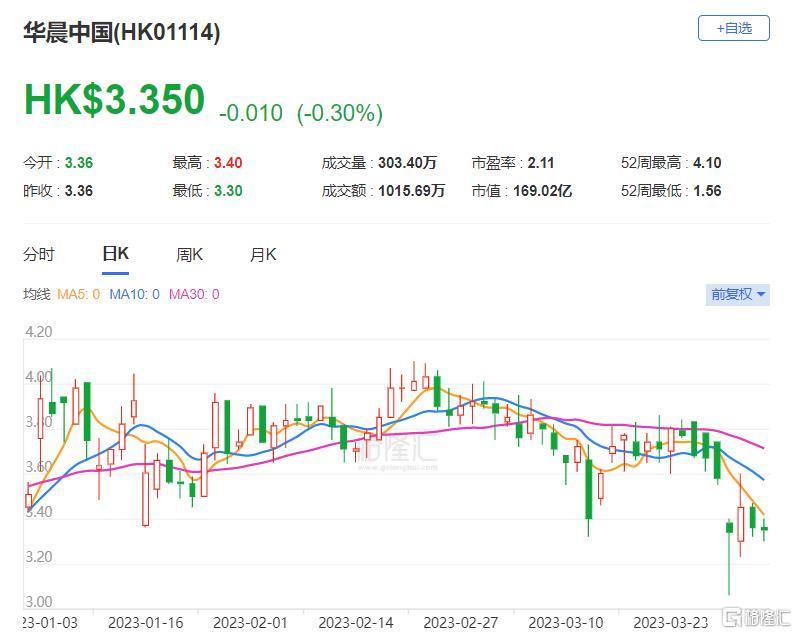Switch to the 分时 chart tab
Viewport: 797px width, 634px height.
pyautogui.click(x=39, y=254)
